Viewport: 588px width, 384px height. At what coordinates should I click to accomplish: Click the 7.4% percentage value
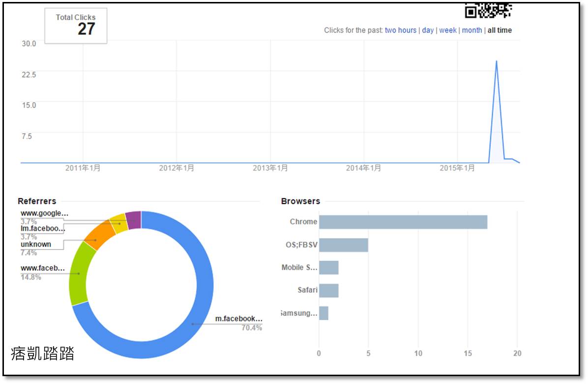tap(29, 253)
